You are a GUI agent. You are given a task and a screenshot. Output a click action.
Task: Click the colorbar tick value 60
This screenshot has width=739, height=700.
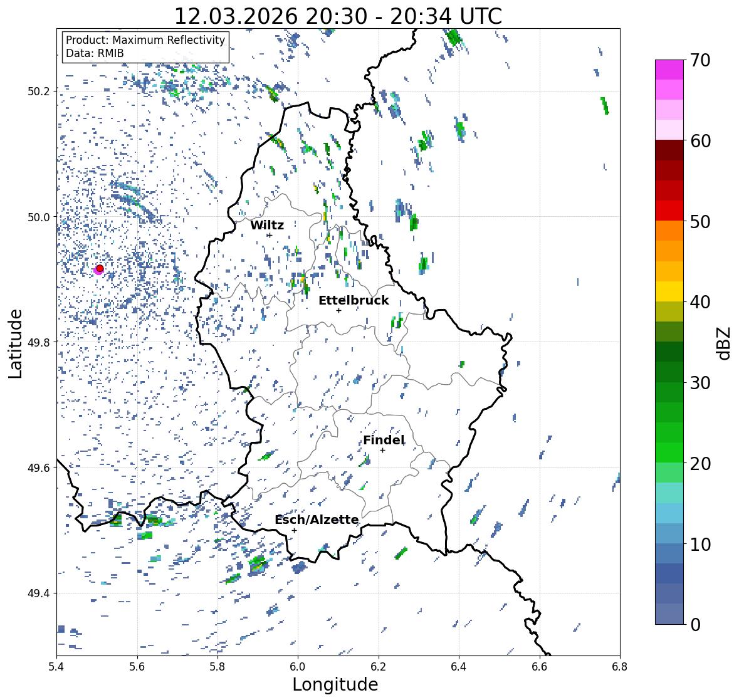700,141
